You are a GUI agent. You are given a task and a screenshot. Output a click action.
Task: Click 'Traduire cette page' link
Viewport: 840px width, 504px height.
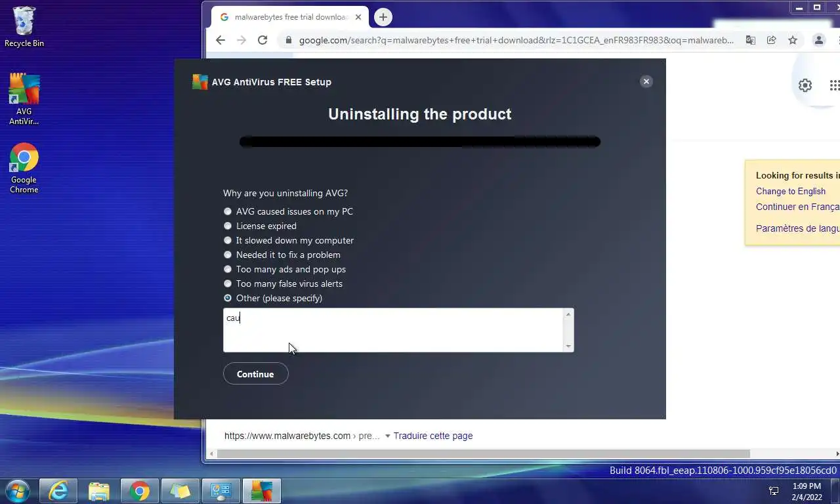tap(433, 436)
